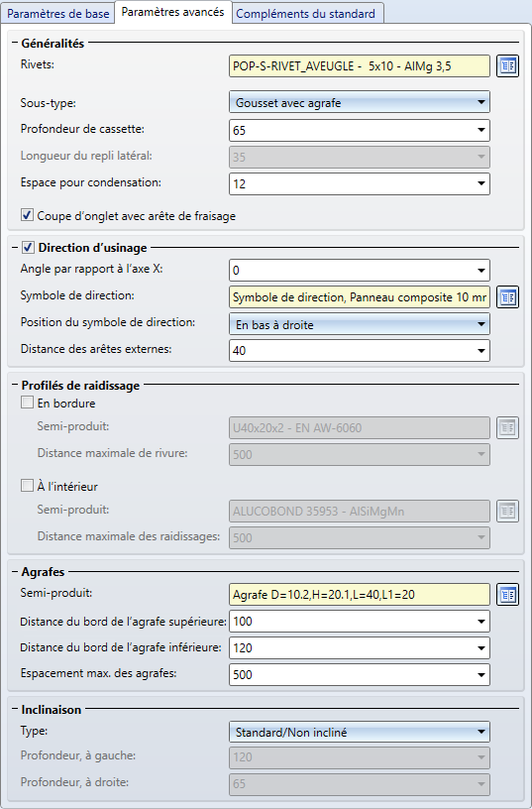The width and height of the screenshot is (532, 809).
Task: Open the Inclinaison Type dropdown
Action: click(x=360, y=732)
